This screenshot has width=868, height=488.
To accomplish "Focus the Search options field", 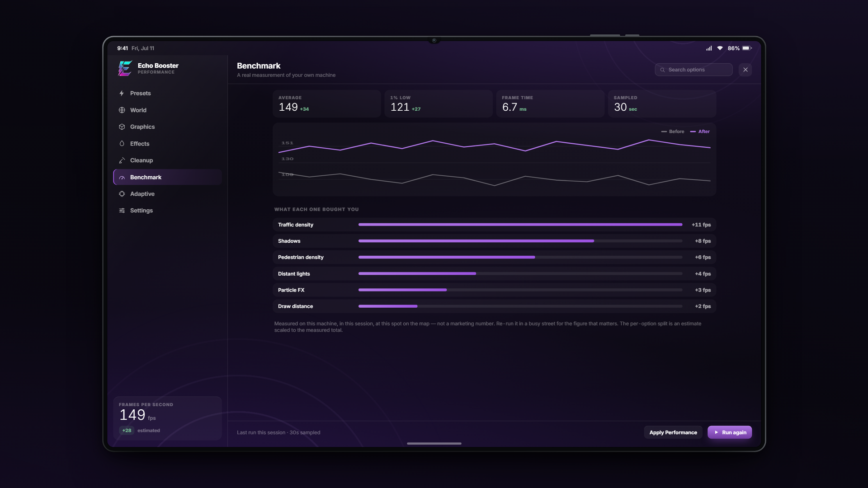I will 693,70.
